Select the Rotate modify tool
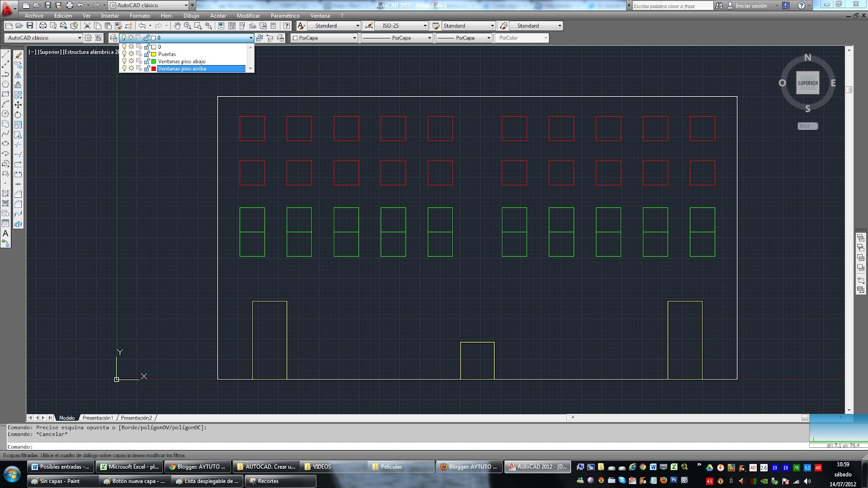The height and width of the screenshot is (488, 868). click(x=18, y=114)
